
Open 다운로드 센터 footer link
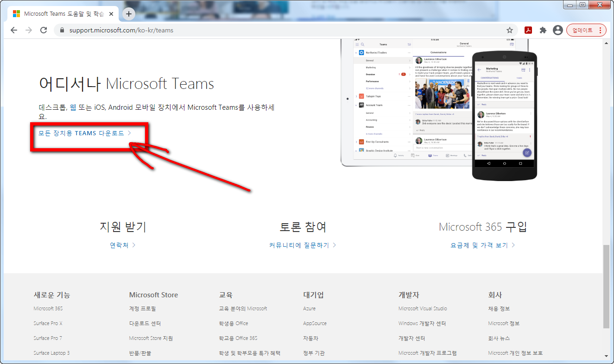tap(145, 323)
